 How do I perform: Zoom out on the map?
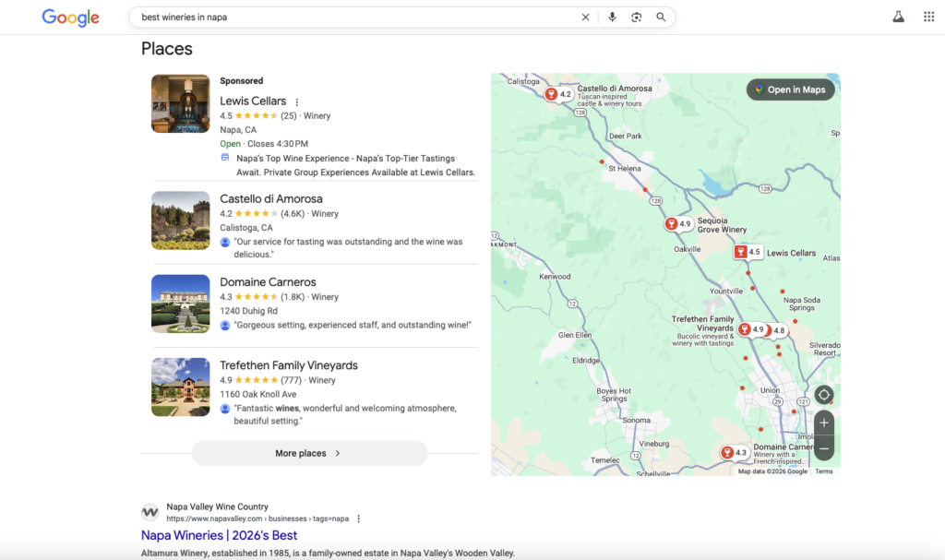824,448
